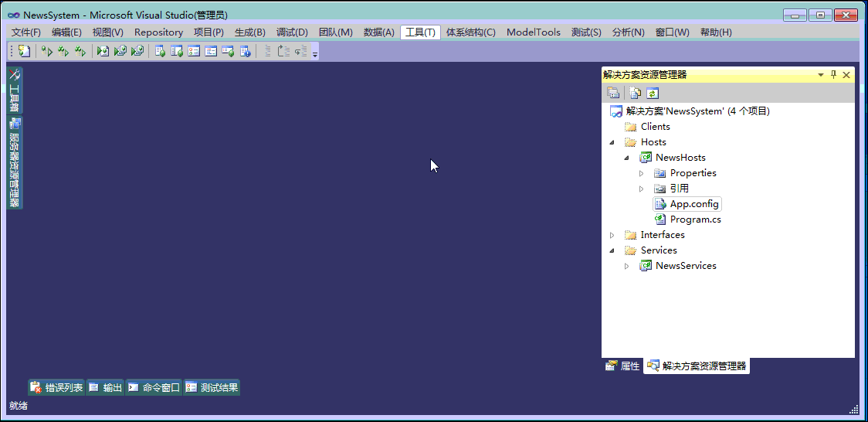Click the NewsHosts C# project icon

pyautogui.click(x=646, y=158)
